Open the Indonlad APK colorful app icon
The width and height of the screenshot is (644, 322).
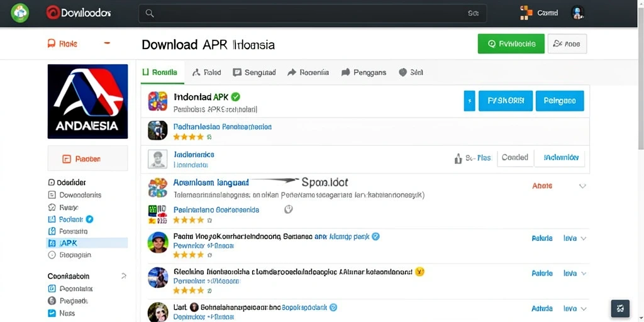158,101
